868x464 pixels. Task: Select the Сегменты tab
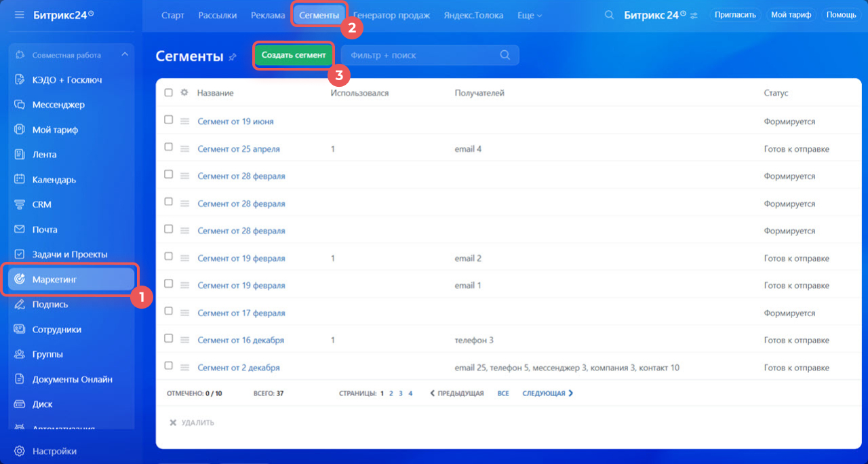319,15
